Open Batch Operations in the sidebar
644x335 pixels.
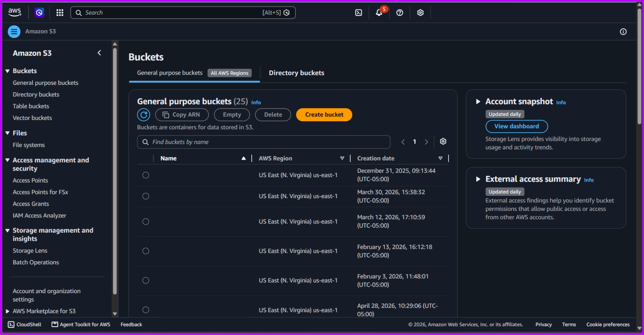(36, 263)
